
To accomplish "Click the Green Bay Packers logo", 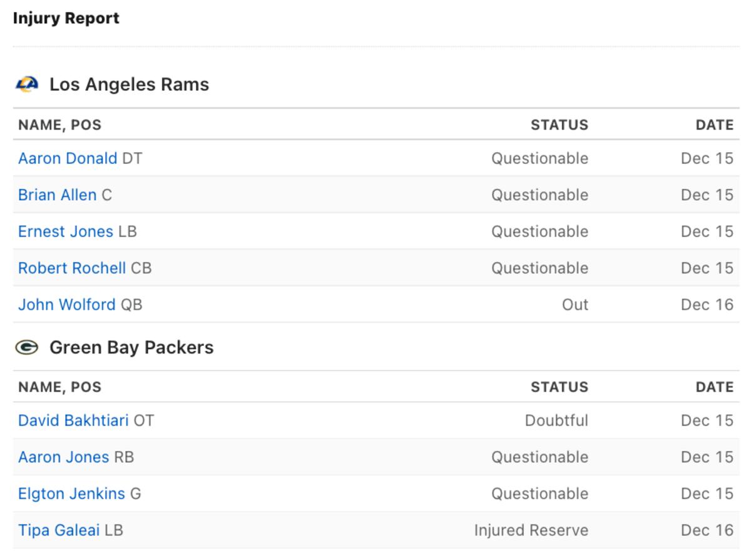I will (x=27, y=347).
